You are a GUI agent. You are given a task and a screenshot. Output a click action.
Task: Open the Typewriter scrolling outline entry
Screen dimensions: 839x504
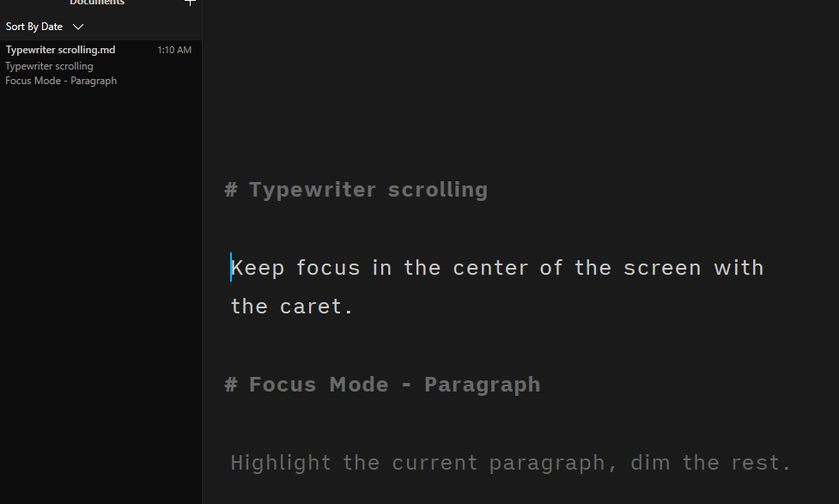coord(49,65)
